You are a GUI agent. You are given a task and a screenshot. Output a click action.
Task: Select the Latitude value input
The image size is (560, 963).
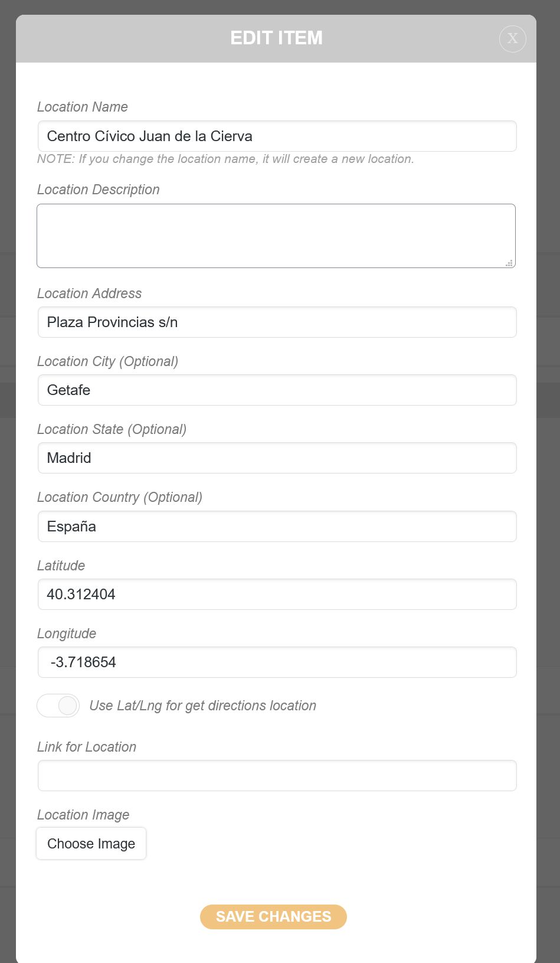click(x=277, y=595)
